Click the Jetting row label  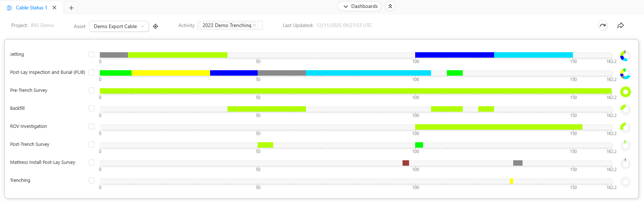tap(17, 54)
